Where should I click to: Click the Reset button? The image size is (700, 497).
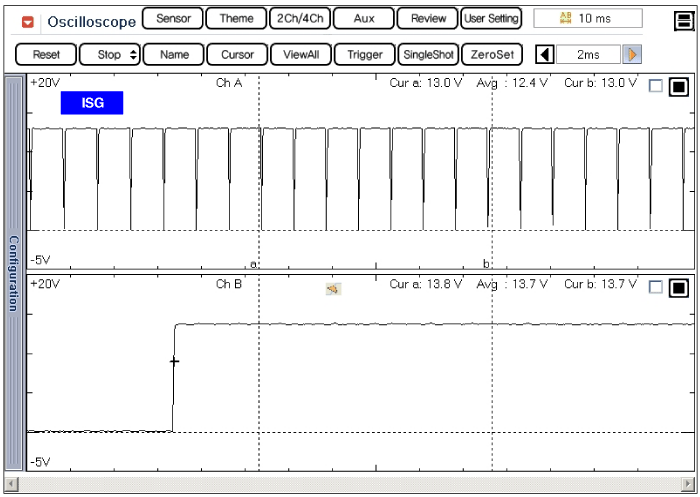coord(46,54)
